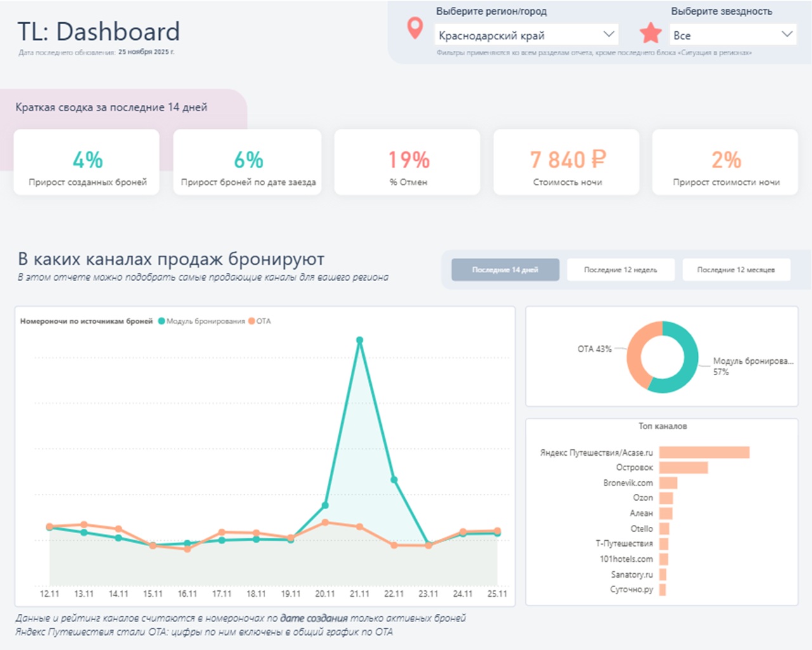
Task: Switch to Последние 12 недель tab
Action: [620, 270]
